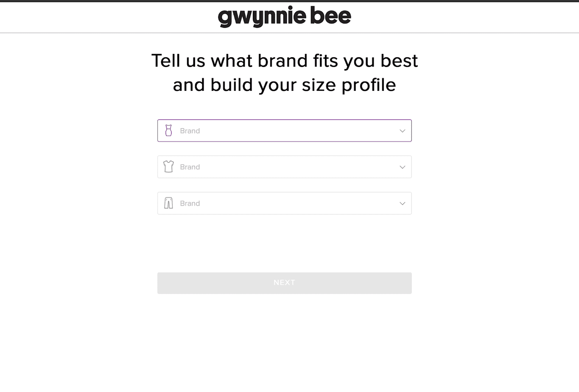Click the NEXT button

pyautogui.click(x=284, y=283)
